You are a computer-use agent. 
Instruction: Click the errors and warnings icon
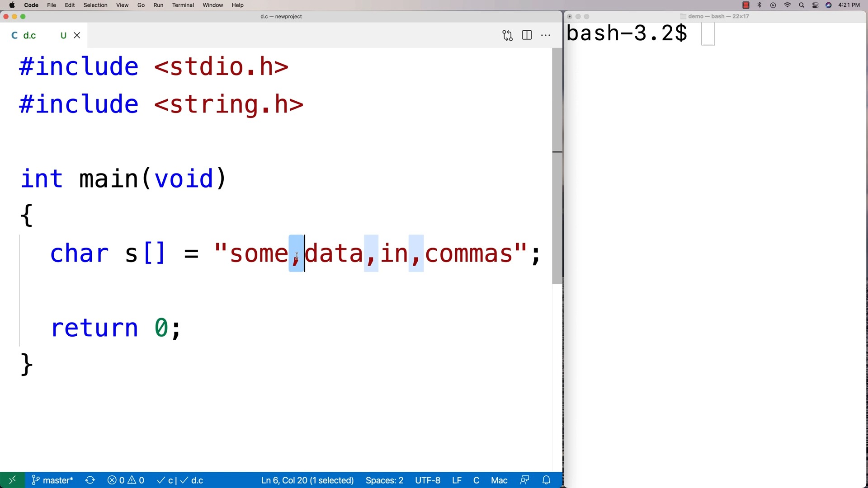point(126,480)
